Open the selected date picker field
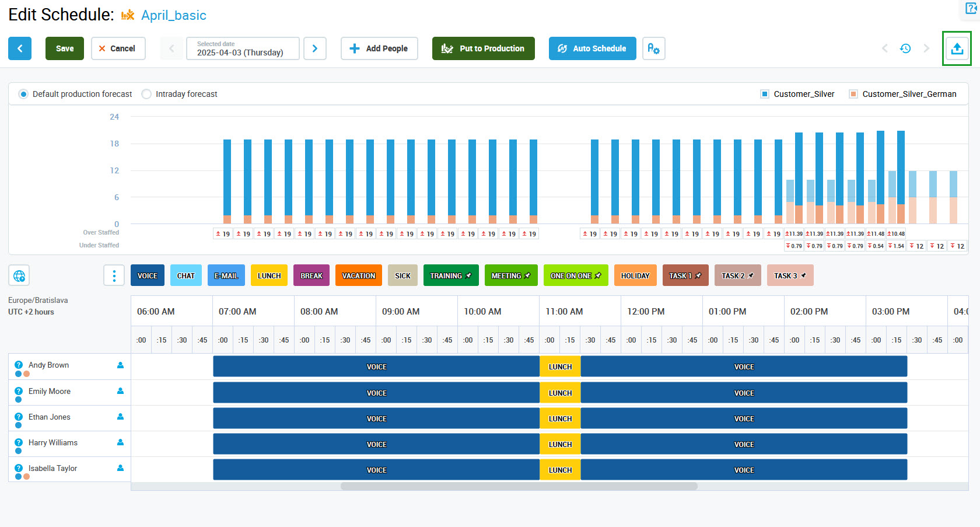 (243, 48)
